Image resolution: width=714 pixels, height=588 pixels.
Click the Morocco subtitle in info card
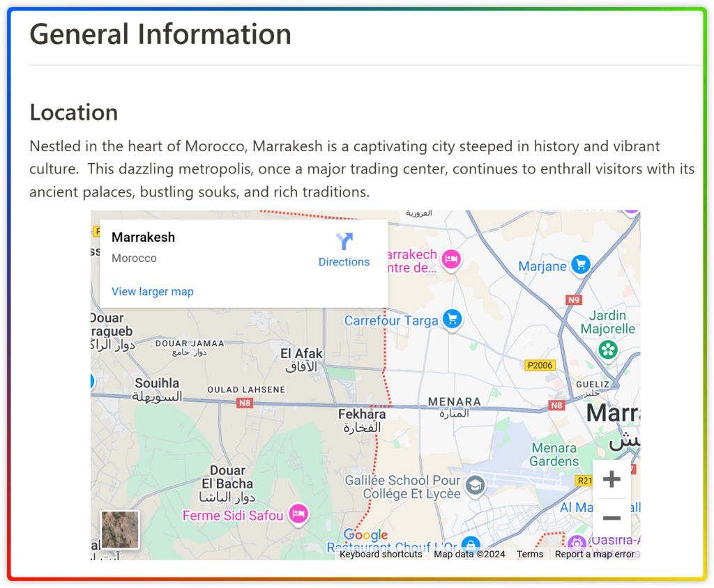tap(134, 258)
